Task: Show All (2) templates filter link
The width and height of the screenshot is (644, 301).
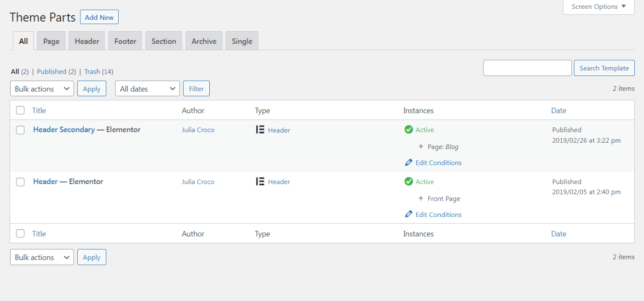Action: (20, 71)
